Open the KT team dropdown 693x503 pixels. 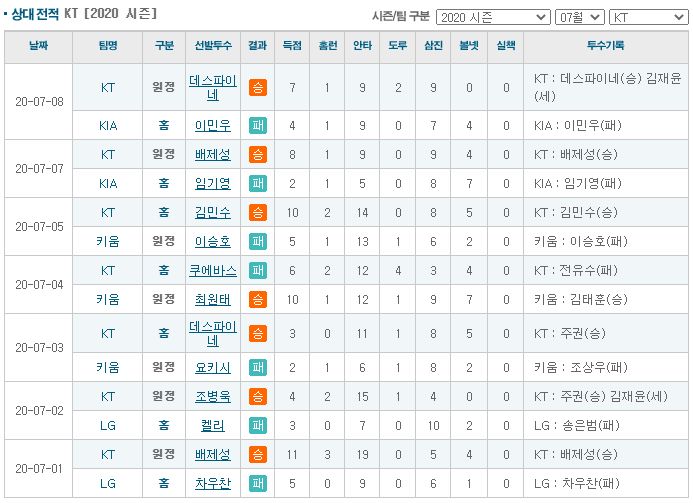click(648, 17)
